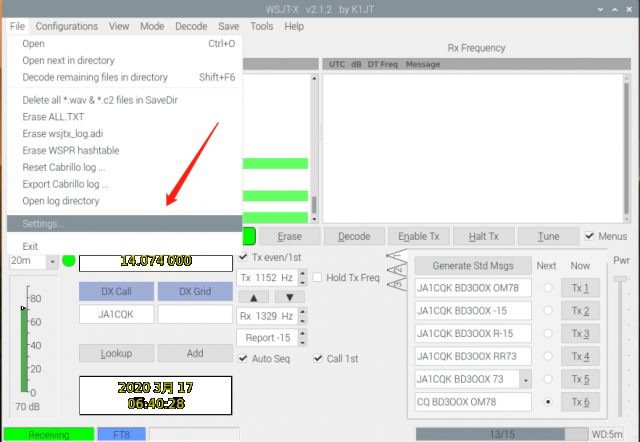Select Erase ALL.TXT entry
The width and height of the screenshot is (640, 442).
click(x=124, y=117)
